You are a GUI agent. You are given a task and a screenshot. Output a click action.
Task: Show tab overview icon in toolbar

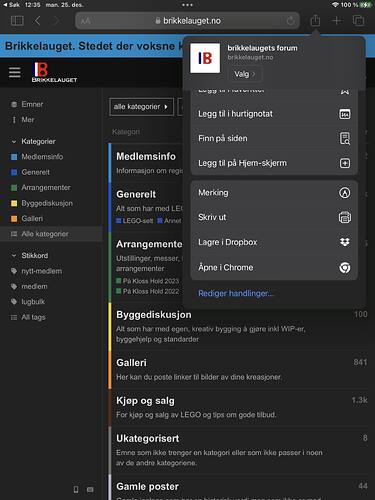coord(359,21)
